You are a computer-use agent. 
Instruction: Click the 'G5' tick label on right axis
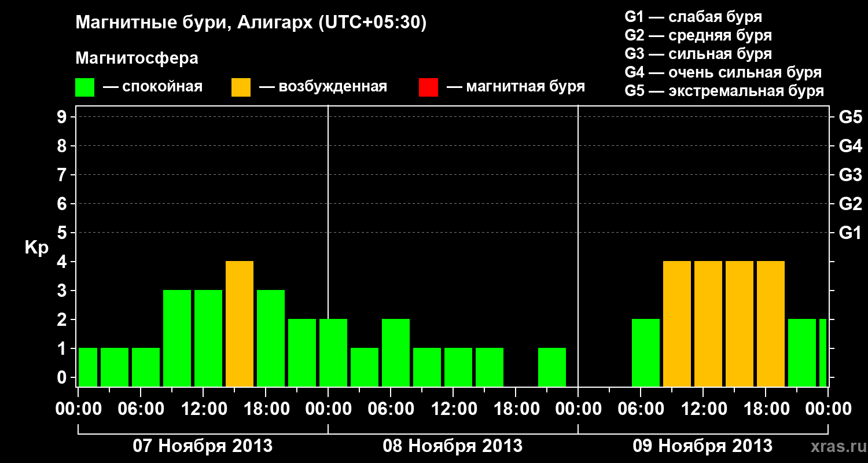851,117
